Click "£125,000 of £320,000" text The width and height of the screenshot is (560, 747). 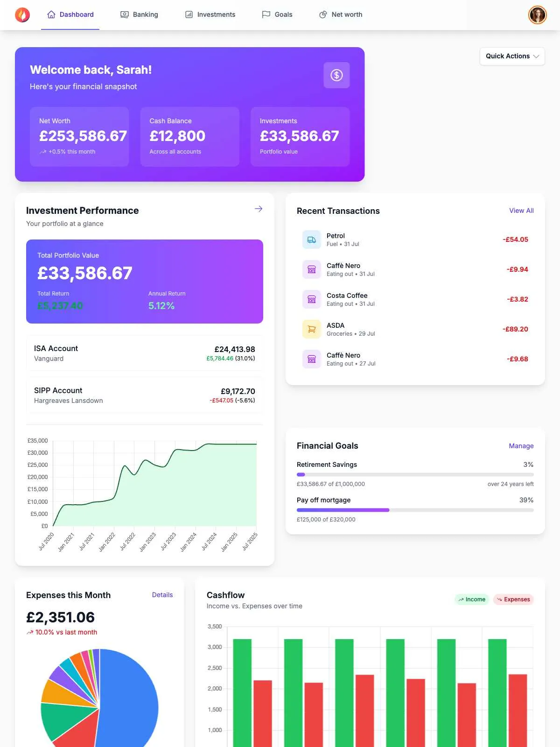(x=326, y=519)
